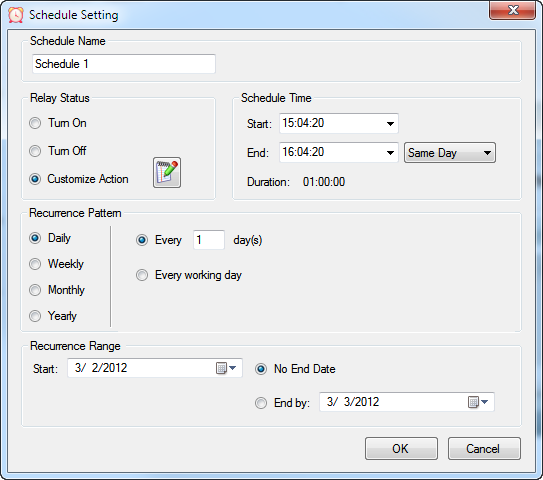The width and height of the screenshot is (543, 480).
Task: Select the Turn On relay status
Action: (35, 123)
